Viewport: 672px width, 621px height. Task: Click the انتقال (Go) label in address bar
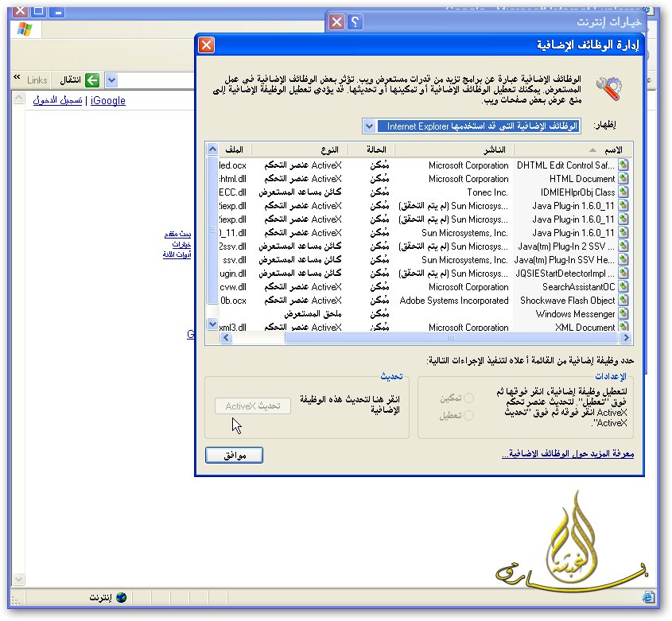[70, 80]
